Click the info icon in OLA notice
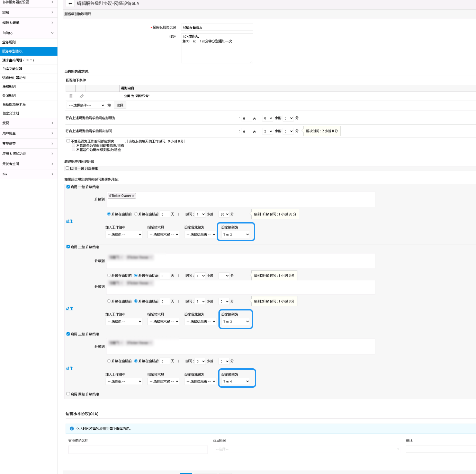Viewport: 476px width, 474px height. 72,429
